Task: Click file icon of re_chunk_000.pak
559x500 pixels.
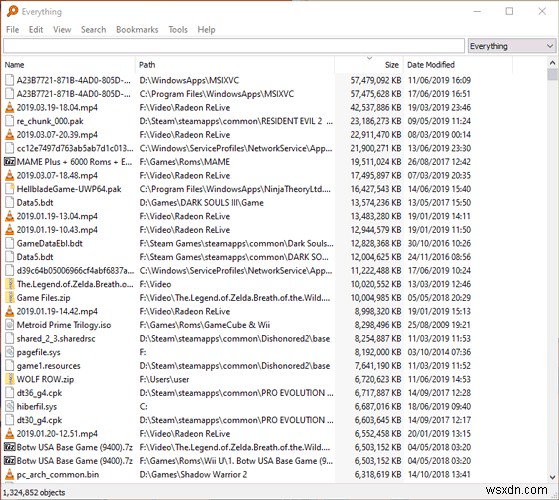Action: point(10,121)
